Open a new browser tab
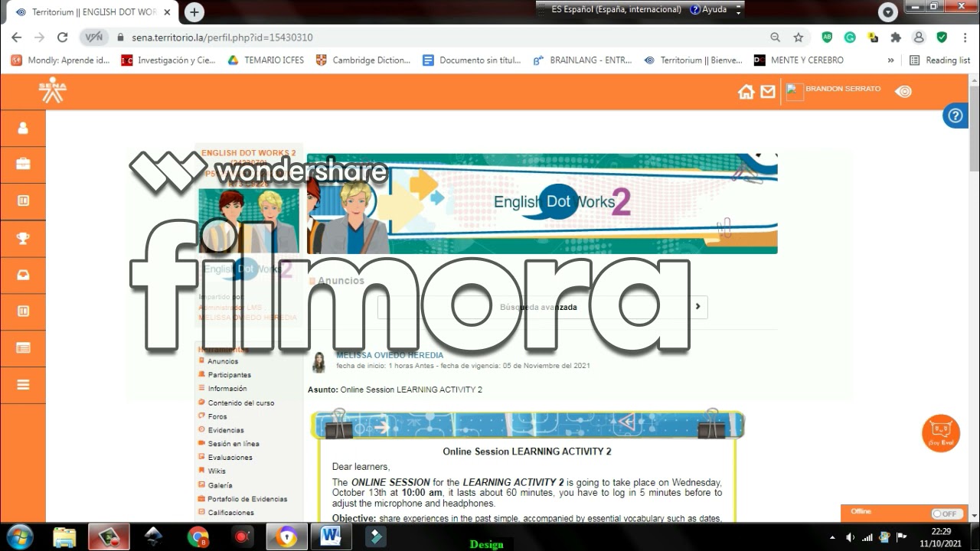Image resolution: width=980 pixels, height=551 pixels. pyautogui.click(x=194, y=12)
